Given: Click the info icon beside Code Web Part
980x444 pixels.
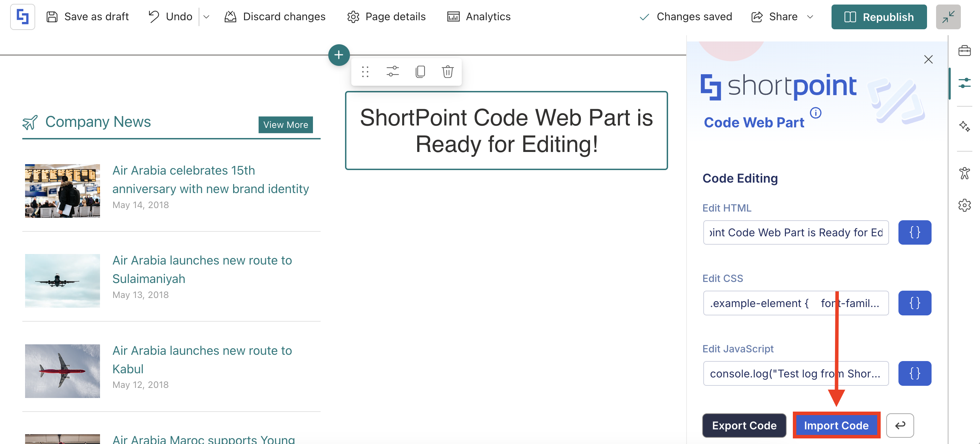Looking at the screenshot, I should [815, 113].
